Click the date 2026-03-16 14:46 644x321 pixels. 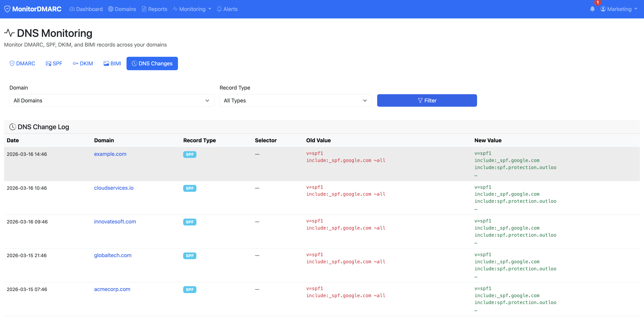coord(27,154)
